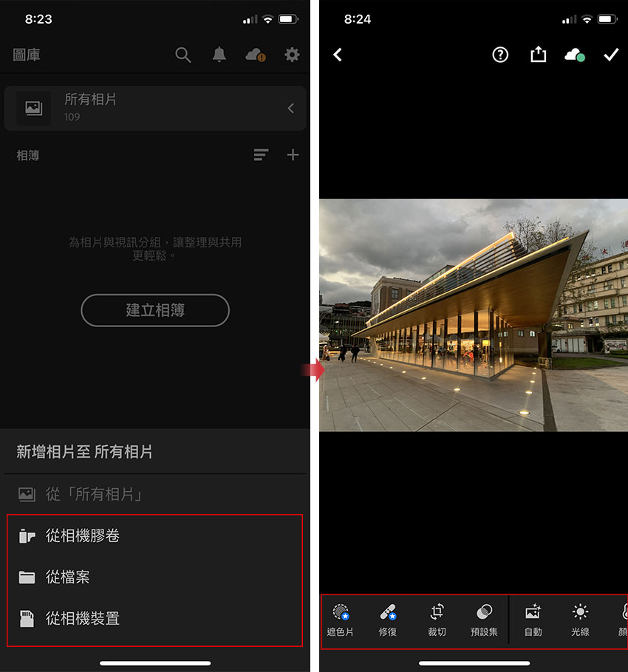Open the Lightroom settings gear
Screen dimensions: 628x672
(x=292, y=55)
